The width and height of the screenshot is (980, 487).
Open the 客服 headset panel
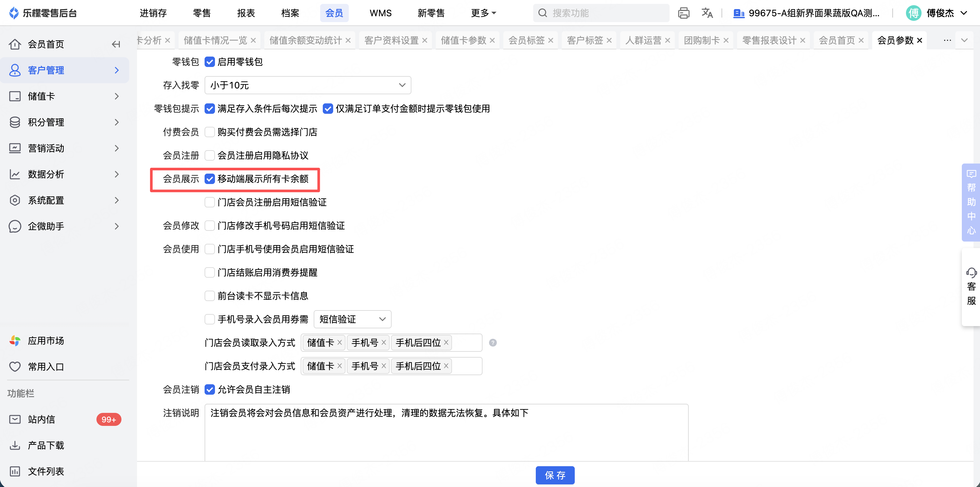[971, 287]
